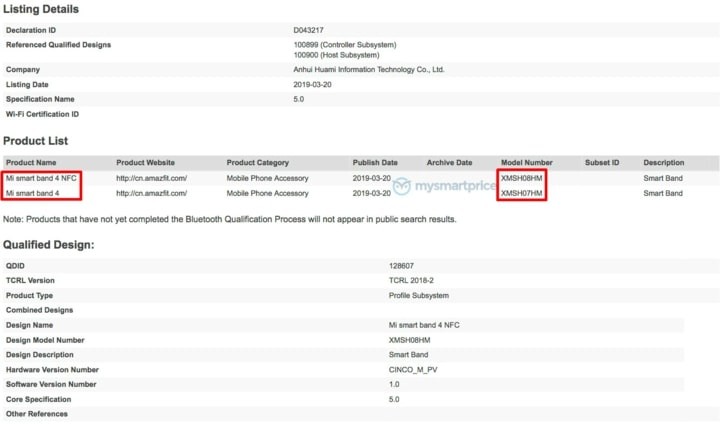720x424 pixels.
Task: Click the Product List heading
Action: 35,141
